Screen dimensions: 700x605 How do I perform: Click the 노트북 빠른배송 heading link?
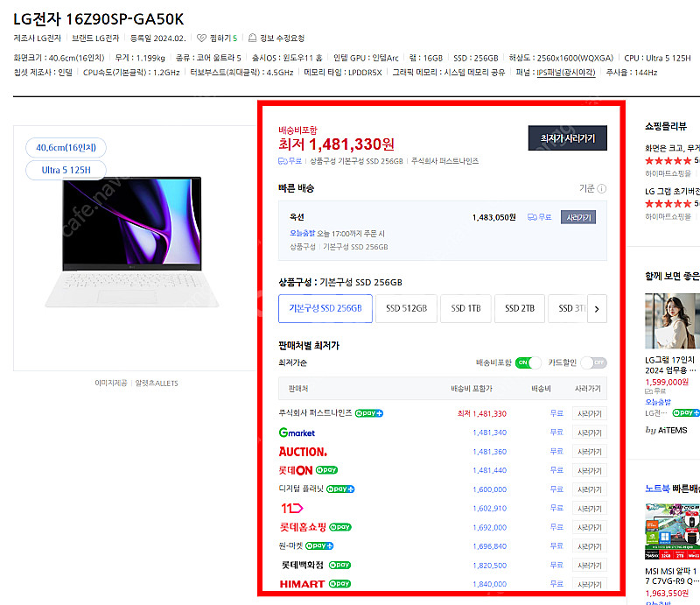(x=672, y=489)
